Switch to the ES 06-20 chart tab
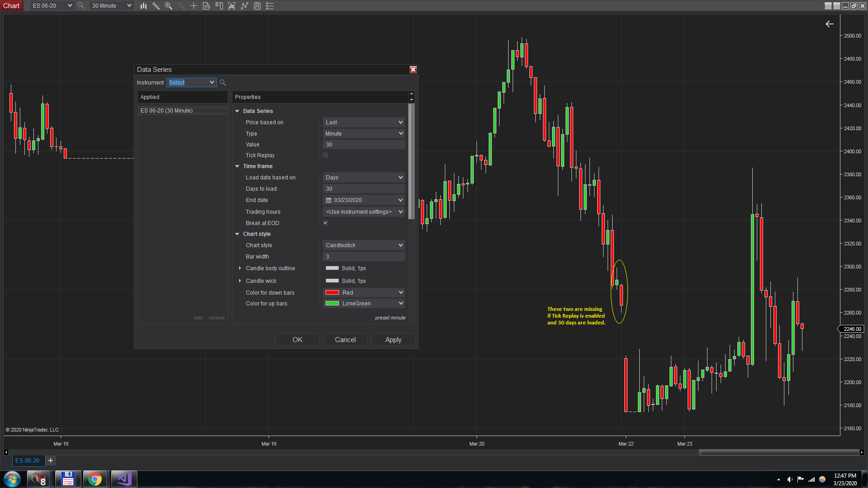This screenshot has width=868, height=488. (28, 460)
